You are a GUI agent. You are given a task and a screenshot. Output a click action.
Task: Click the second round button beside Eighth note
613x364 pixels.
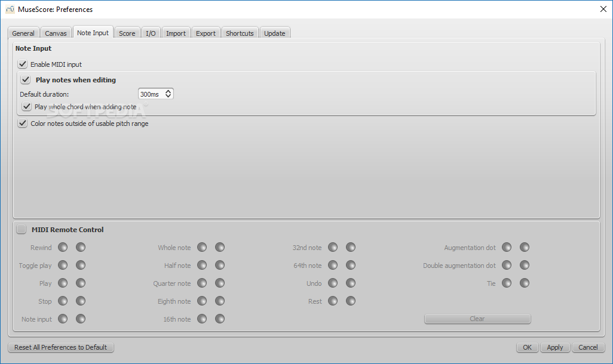point(220,301)
